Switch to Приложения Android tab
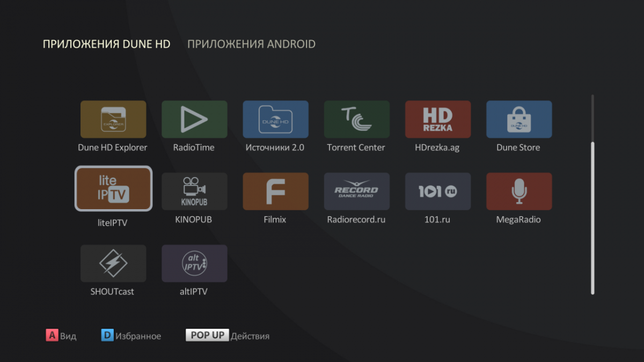Image resolution: width=644 pixels, height=362 pixels. (251, 44)
